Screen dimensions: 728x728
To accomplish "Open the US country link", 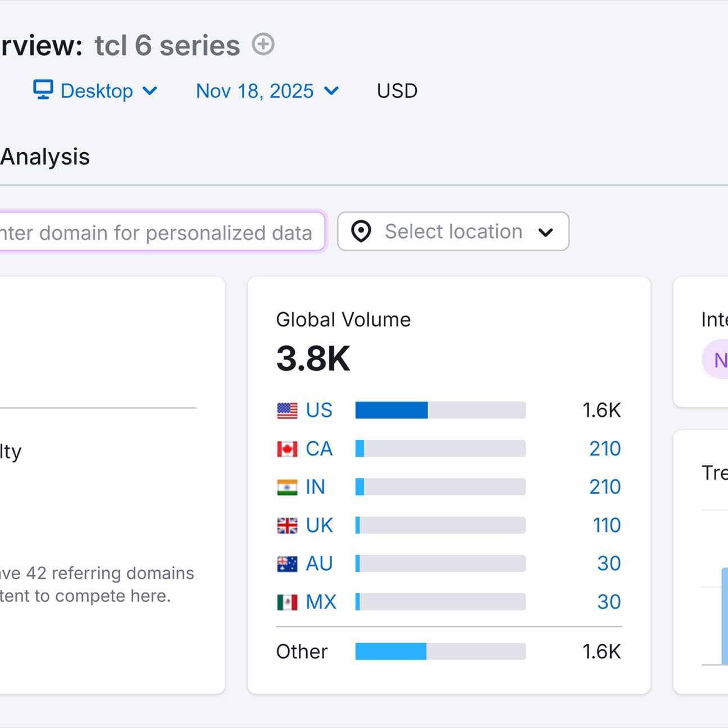I will pyautogui.click(x=319, y=411).
